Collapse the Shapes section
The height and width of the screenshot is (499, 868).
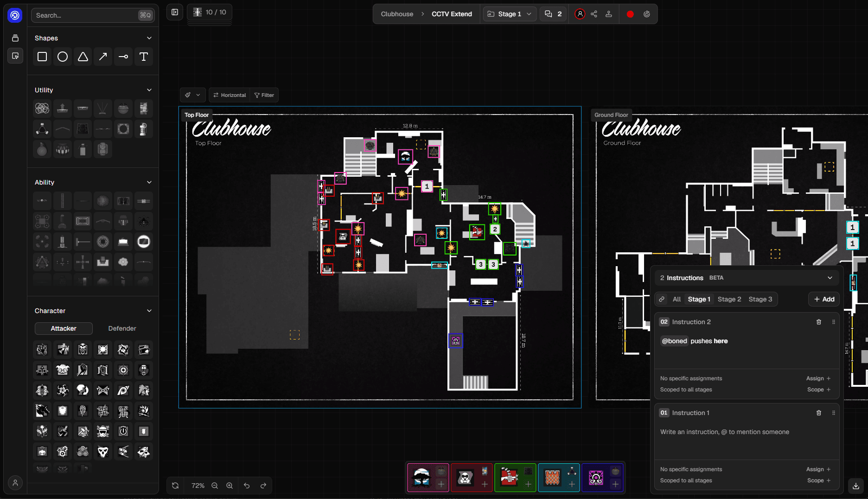149,38
